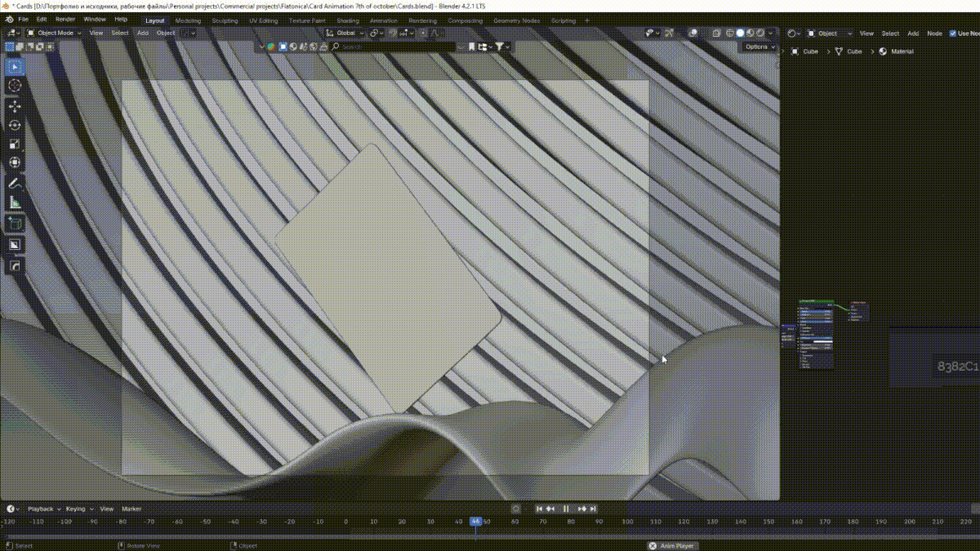Switch to solid viewport shading

741,33
